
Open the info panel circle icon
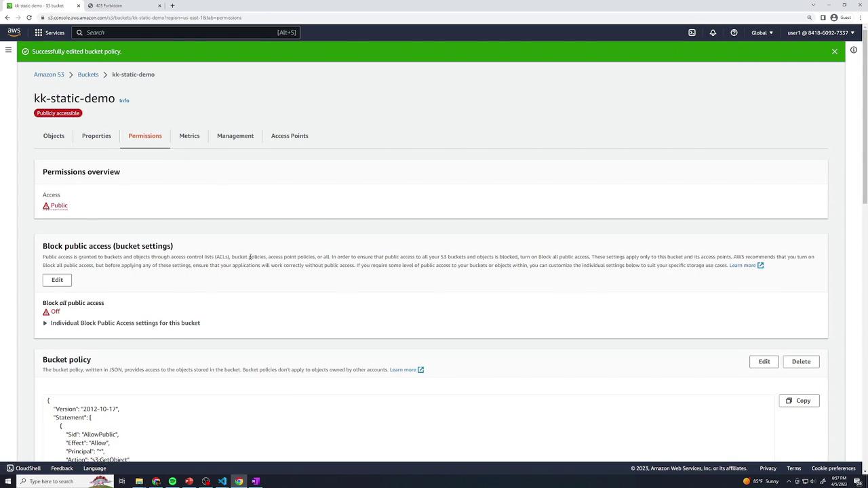pos(854,50)
